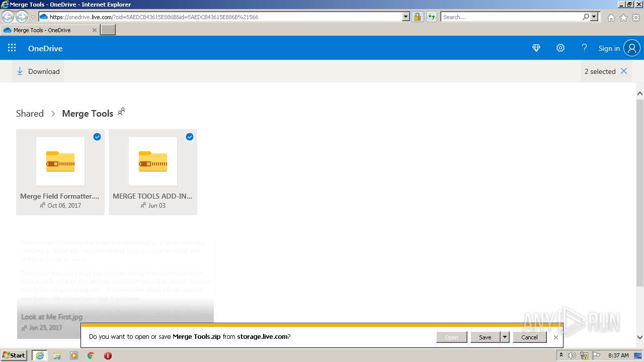This screenshot has width=644, height=362.
Task: Click the Merge Field Formatter file name
Action: 60,196
